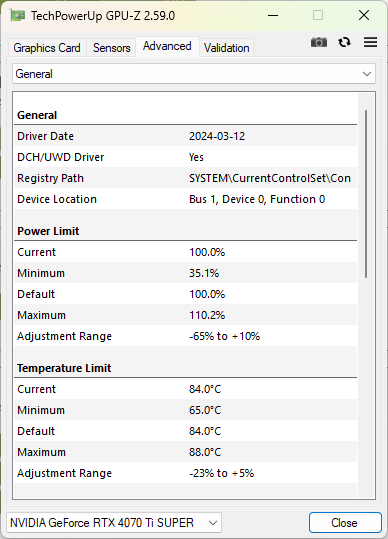Click the GPU-Z app icon in title bar
This screenshot has height=539, width=388.
tap(18, 16)
